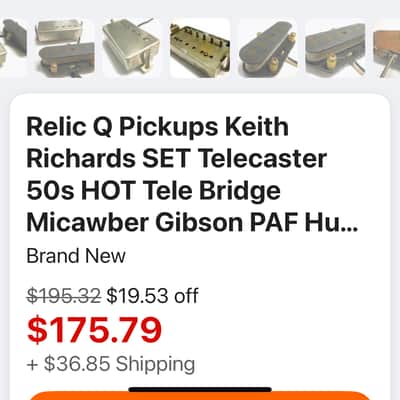This screenshot has height=400, width=400.
Task: Open the Relic Q Pickups listing title
Action: coord(192,175)
